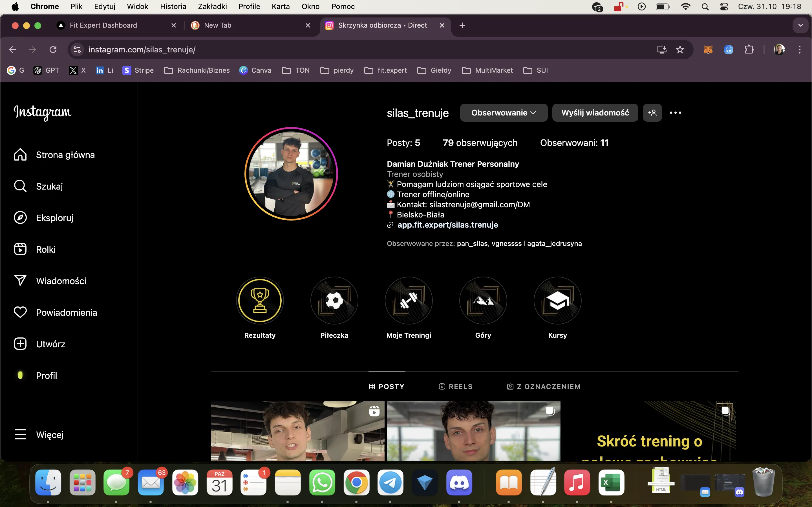Open Wiadomości messages icon

(20, 281)
